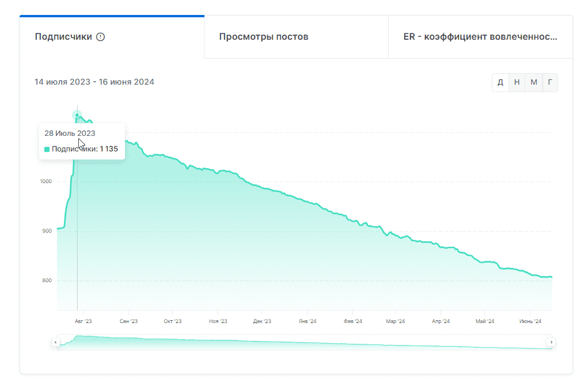
Task: Click the info icon beside Подписчики
Action: tap(100, 37)
